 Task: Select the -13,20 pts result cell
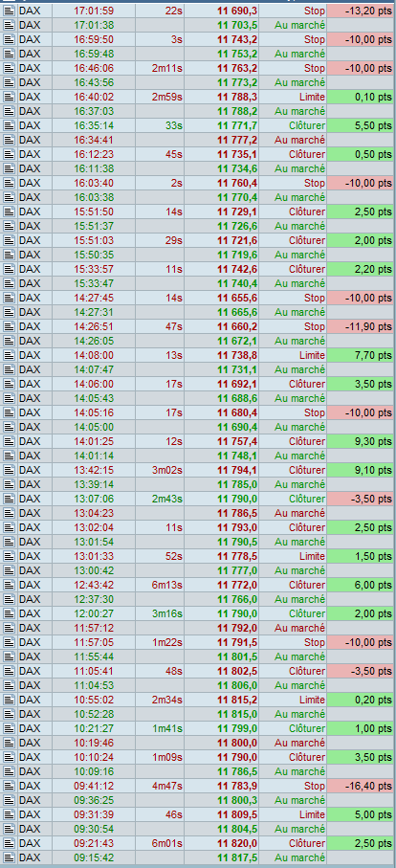coord(360,11)
